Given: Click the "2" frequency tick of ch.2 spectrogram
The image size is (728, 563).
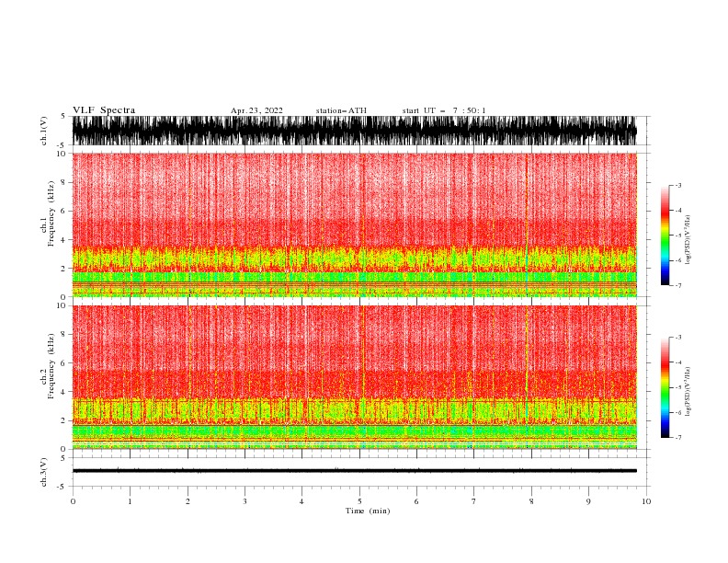Looking at the screenshot, I should 64,420.
